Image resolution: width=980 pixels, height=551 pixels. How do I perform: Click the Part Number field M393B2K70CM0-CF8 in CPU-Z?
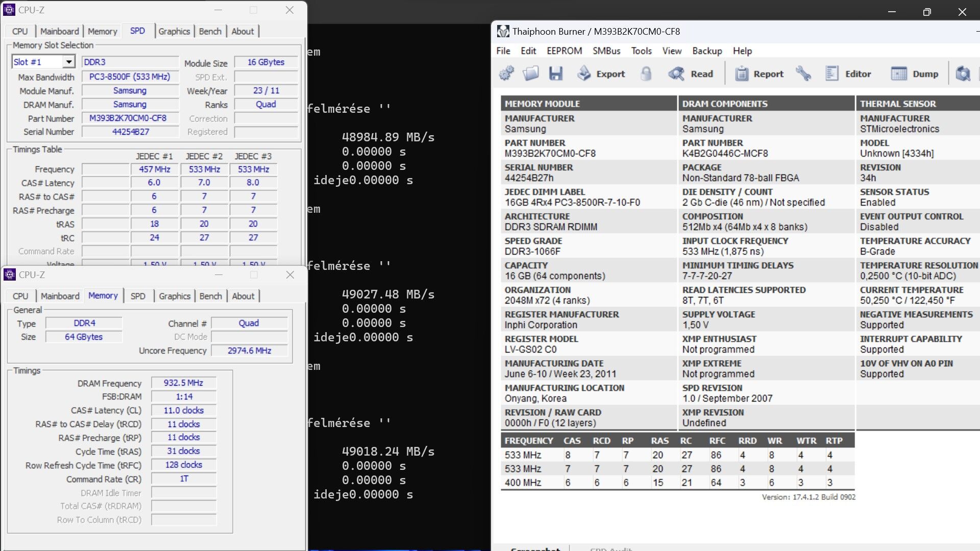(130, 118)
